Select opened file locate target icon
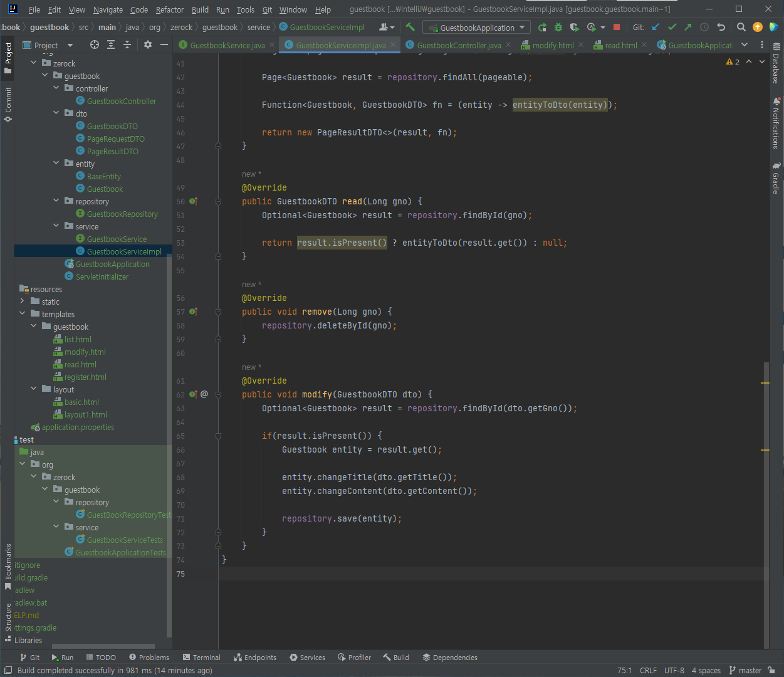 tap(95, 45)
